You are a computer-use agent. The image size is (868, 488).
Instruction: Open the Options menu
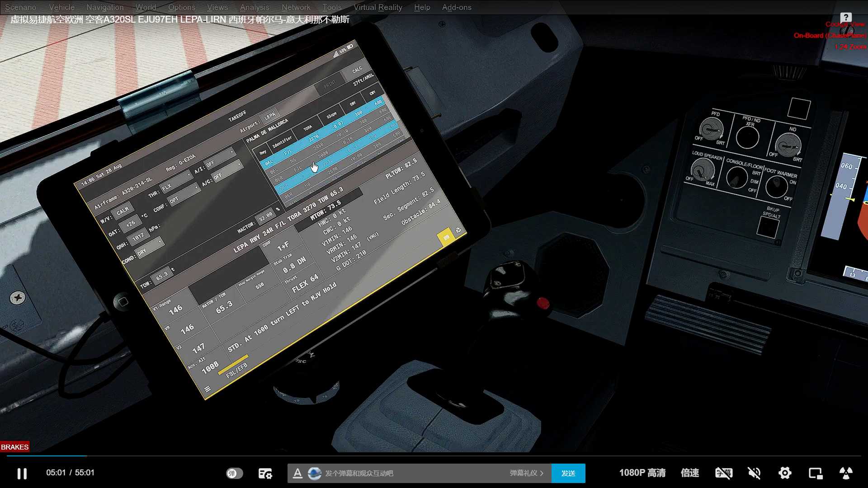pos(182,7)
